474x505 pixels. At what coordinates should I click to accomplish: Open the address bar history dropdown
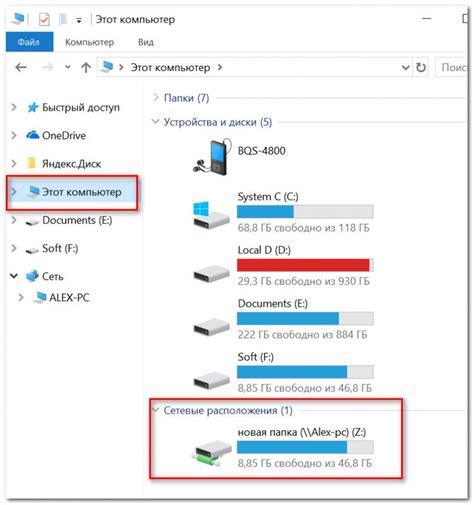click(x=405, y=68)
